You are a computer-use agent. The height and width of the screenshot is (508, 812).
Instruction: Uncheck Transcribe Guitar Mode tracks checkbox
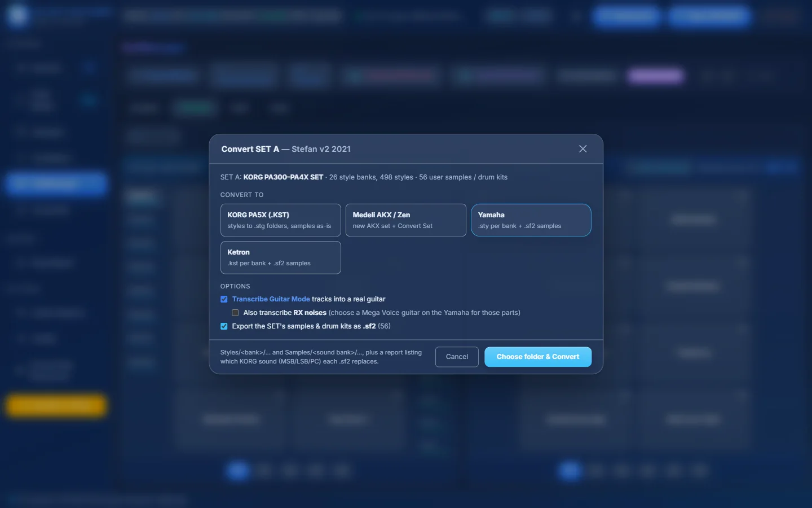224,299
